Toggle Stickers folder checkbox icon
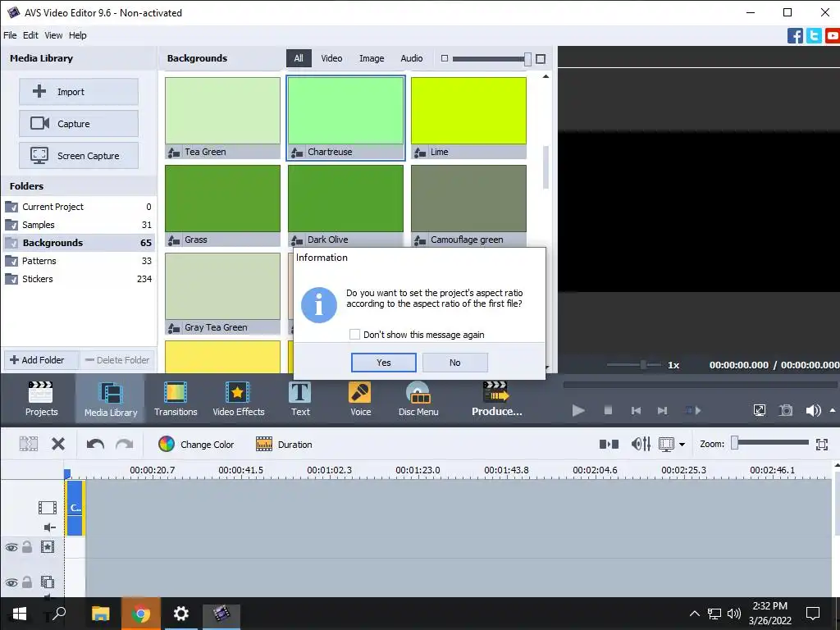The height and width of the screenshot is (630, 840). [x=11, y=279]
